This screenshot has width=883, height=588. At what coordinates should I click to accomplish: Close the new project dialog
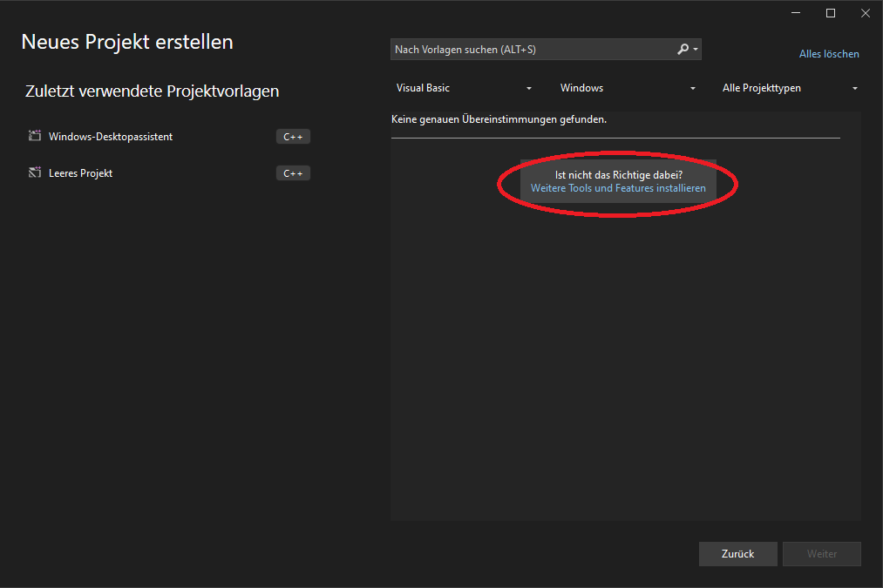(x=866, y=13)
